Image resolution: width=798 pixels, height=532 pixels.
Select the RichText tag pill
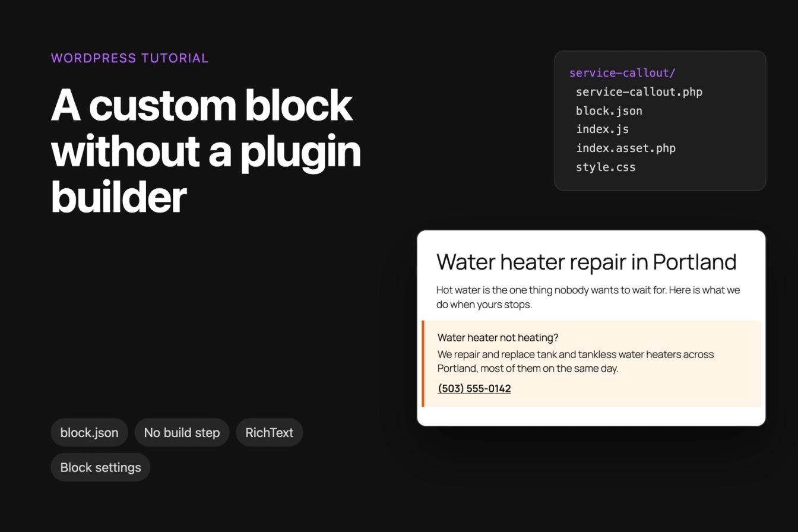[x=270, y=432]
